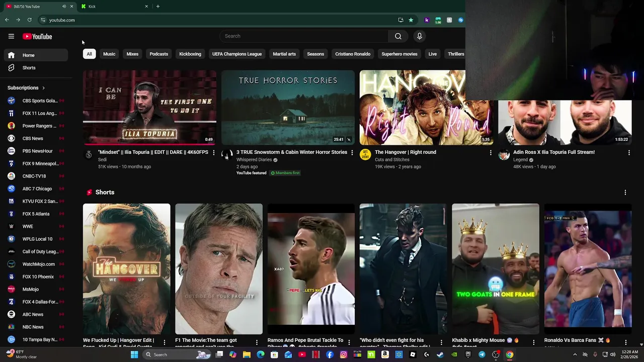Open more options for Horror Stories video
This screenshot has height=362, width=644.
[352, 152]
